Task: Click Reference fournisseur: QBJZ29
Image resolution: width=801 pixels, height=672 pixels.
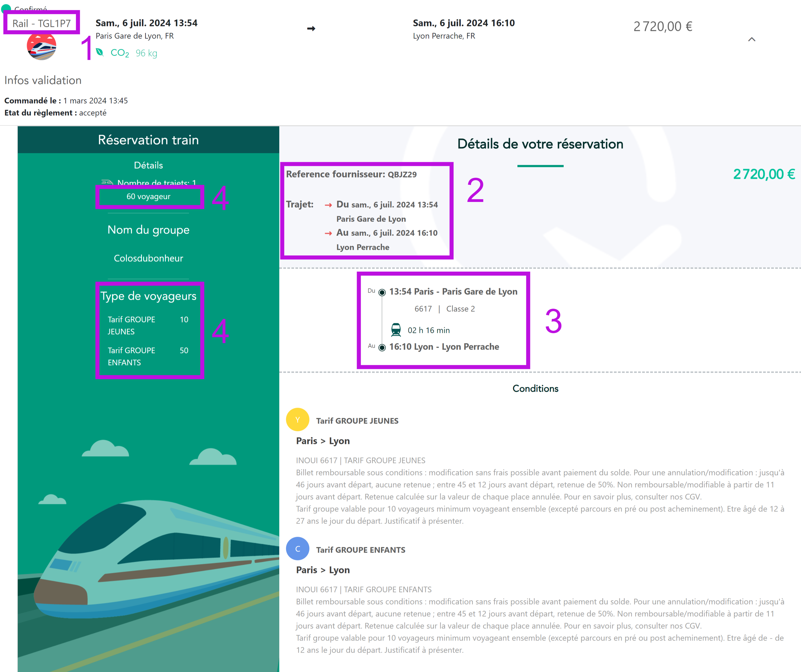Action: (x=351, y=175)
